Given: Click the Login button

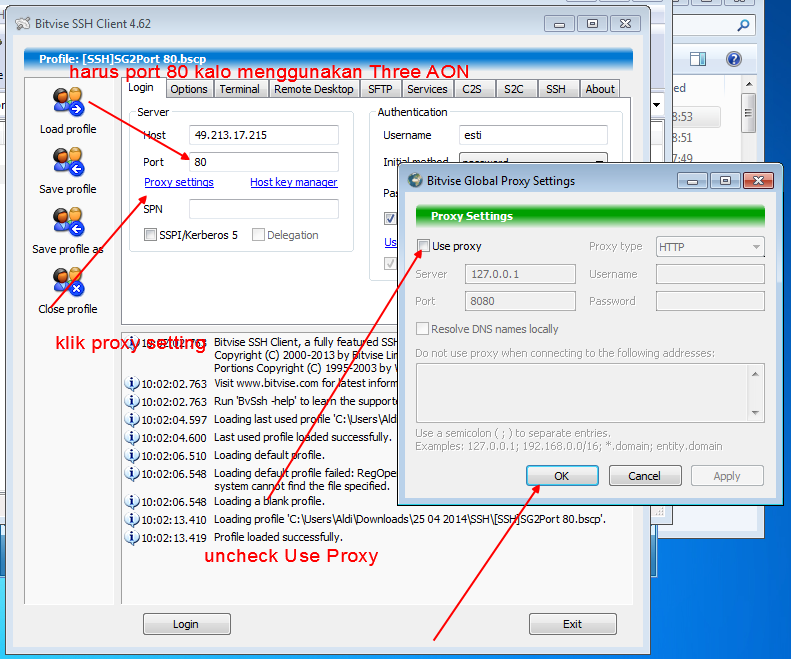Looking at the screenshot, I should coord(186,624).
